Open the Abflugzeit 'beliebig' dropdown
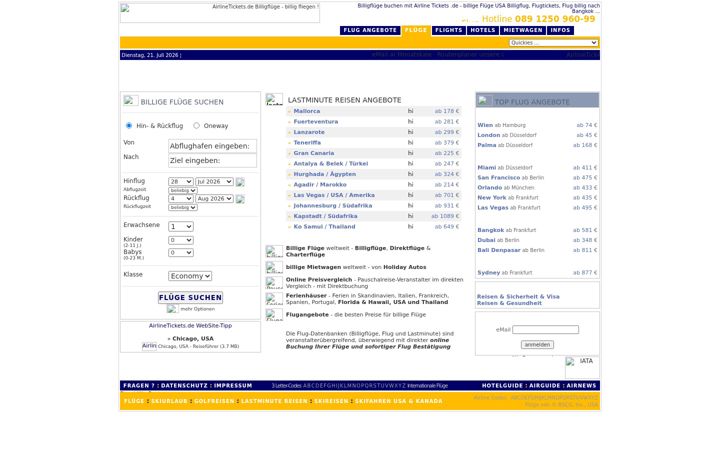Screen dimensions: 720x450 (x=183, y=190)
